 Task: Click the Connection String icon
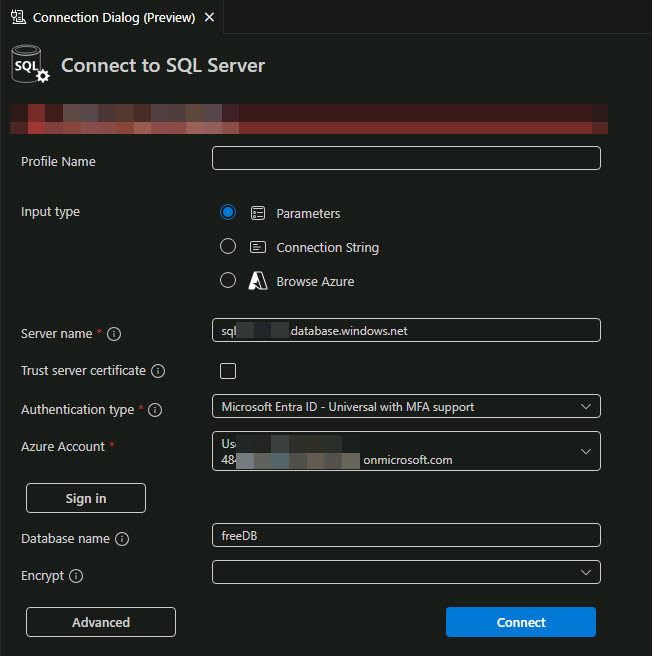258,247
